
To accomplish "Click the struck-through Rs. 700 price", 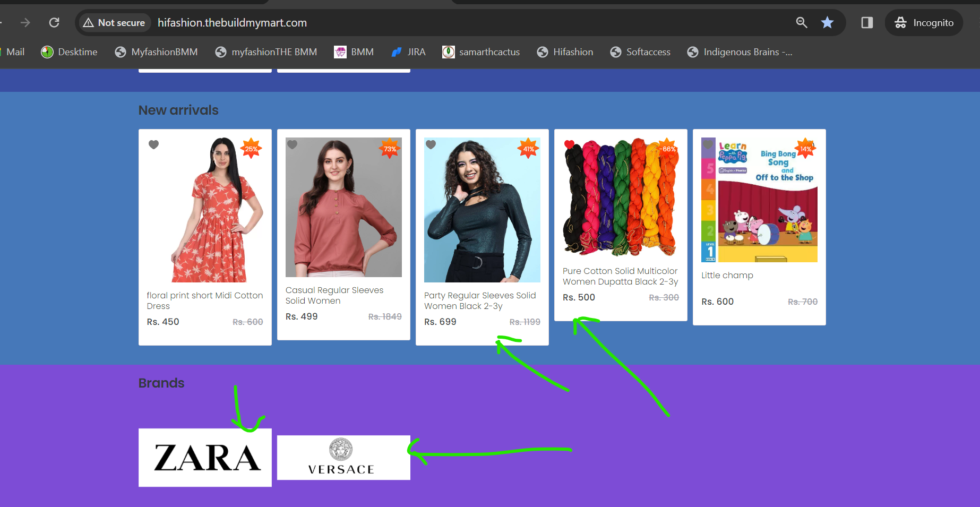I will 803,302.
